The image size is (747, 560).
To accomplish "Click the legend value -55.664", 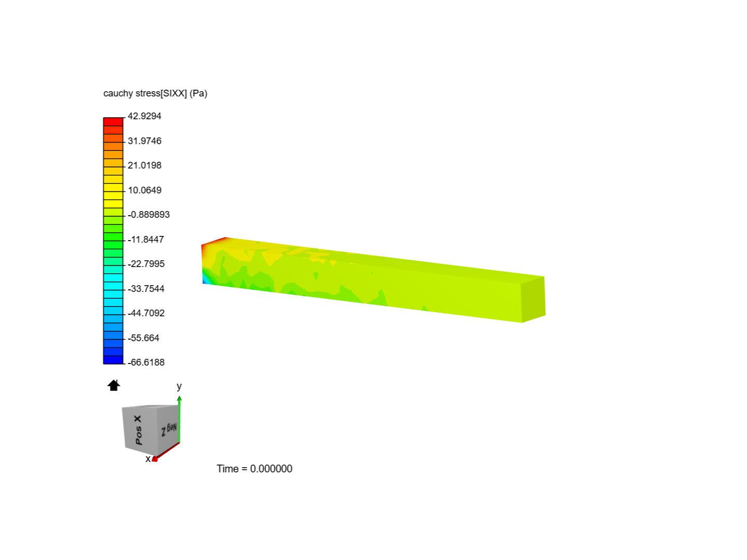I will pos(143,338).
